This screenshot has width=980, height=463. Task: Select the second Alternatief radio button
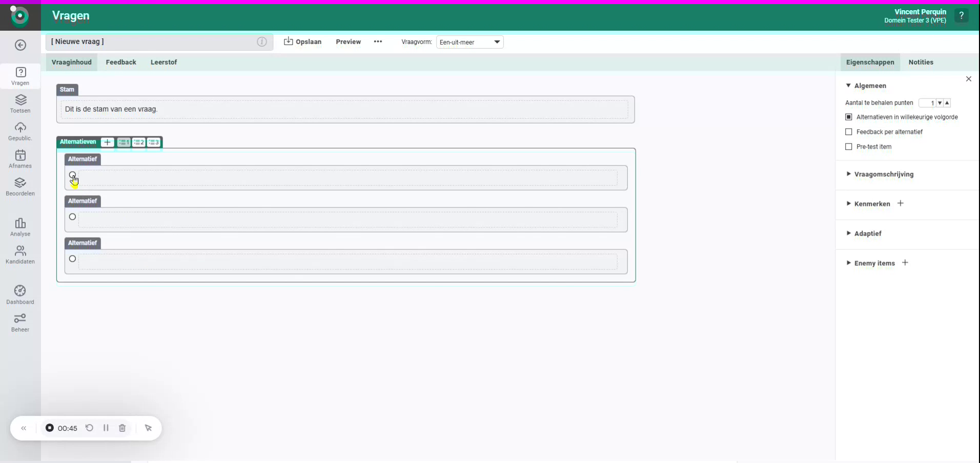(72, 217)
